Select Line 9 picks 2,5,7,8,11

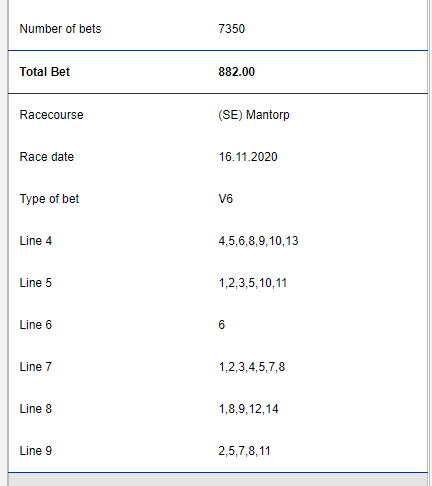pos(244,451)
